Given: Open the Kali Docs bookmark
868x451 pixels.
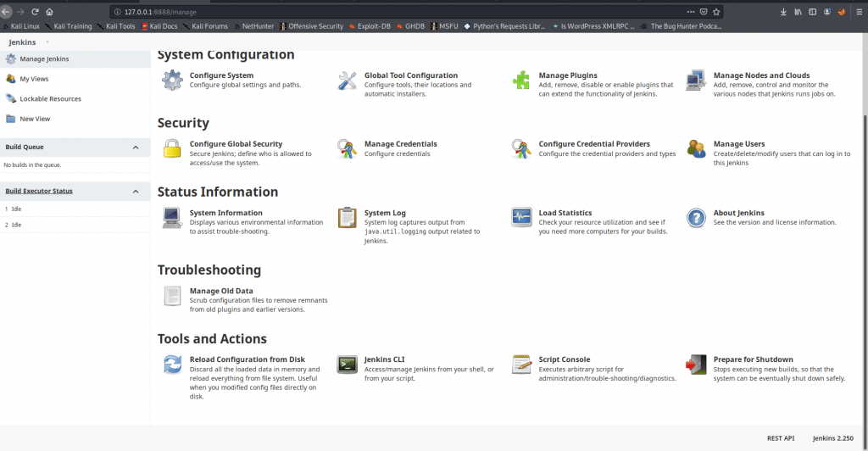Looking at the screenshot, I should (159, 26).
